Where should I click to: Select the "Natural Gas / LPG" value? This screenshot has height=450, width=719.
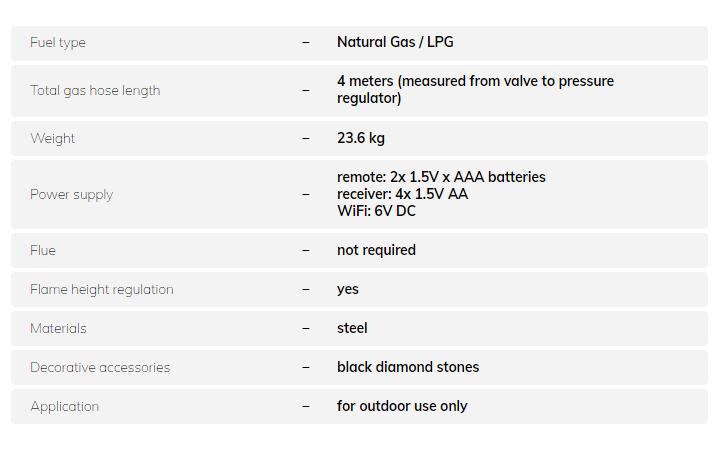395,42
